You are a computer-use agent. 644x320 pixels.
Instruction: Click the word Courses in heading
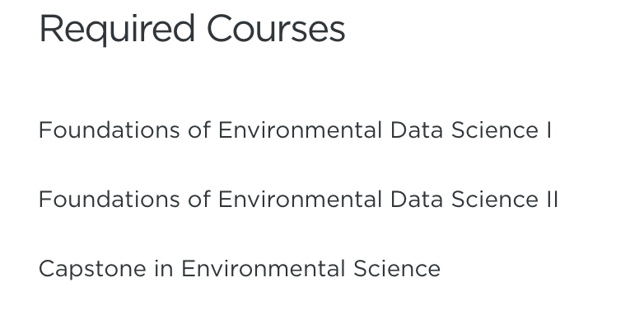276,29
